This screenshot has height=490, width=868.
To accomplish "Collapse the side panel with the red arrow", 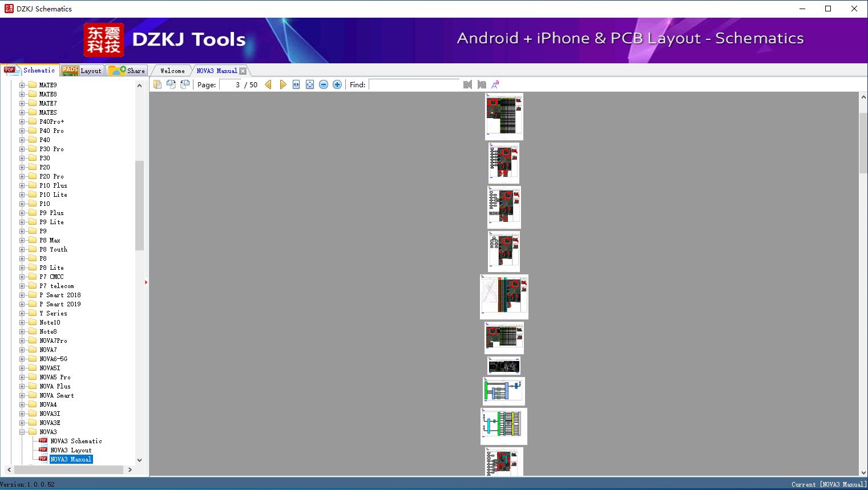I will (146, 282).
